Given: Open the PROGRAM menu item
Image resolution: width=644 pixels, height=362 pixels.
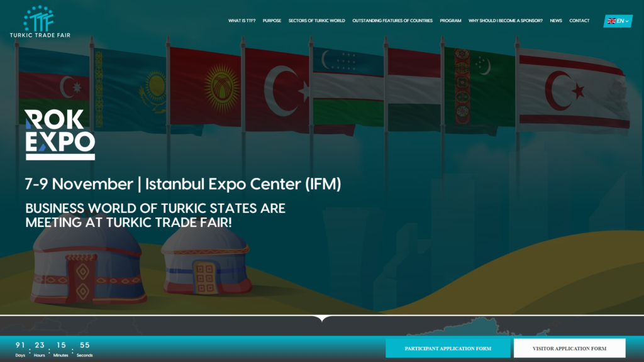Looking at the screenshot, I should 450,21.
